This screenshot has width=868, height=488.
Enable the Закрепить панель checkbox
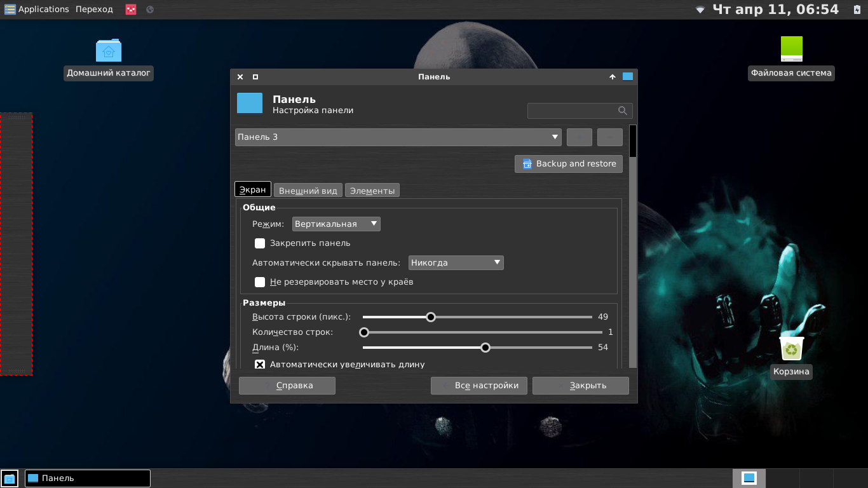click(260, 243)
